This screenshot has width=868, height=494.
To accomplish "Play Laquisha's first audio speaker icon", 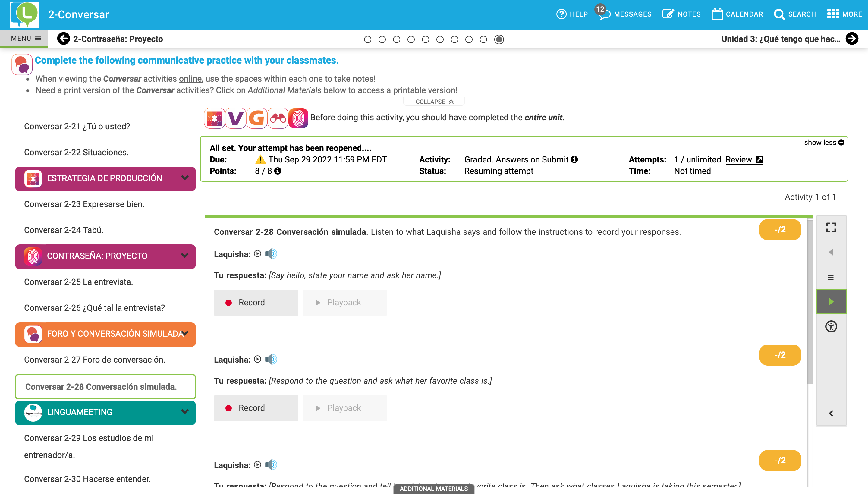I will [x=271, y=254].
